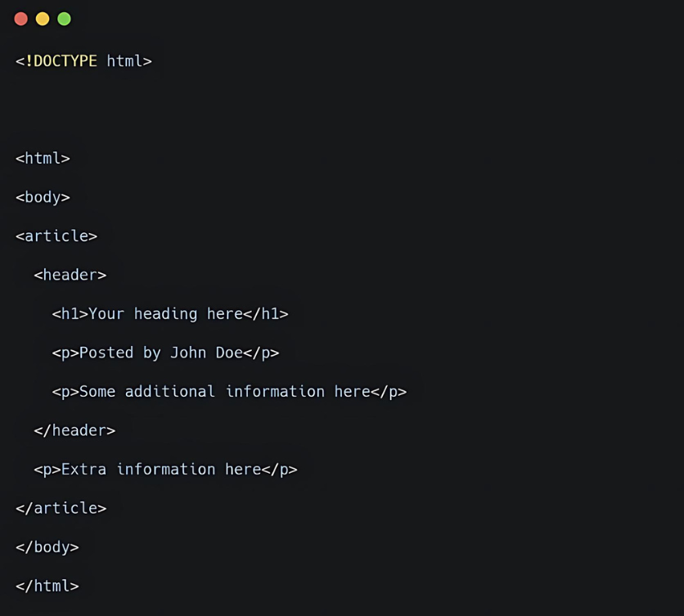
Task: Click the closing article tag
Action: point(61,508)
